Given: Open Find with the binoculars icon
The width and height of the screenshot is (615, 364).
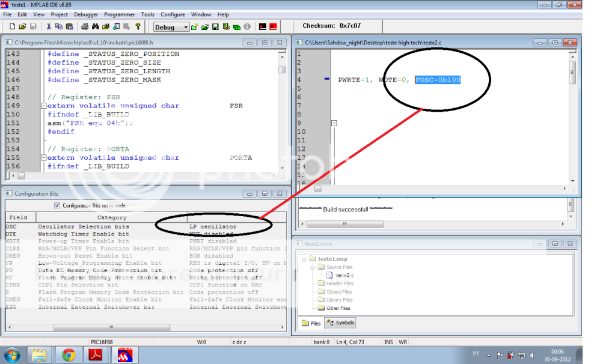Looking at the screenshot, I should pyautogui.click(x=96, y=26).
